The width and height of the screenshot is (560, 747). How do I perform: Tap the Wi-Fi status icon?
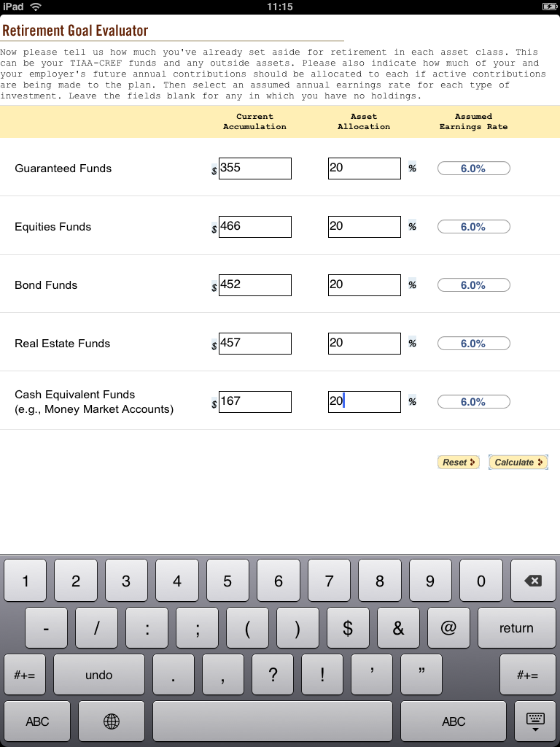pos(35,7)
